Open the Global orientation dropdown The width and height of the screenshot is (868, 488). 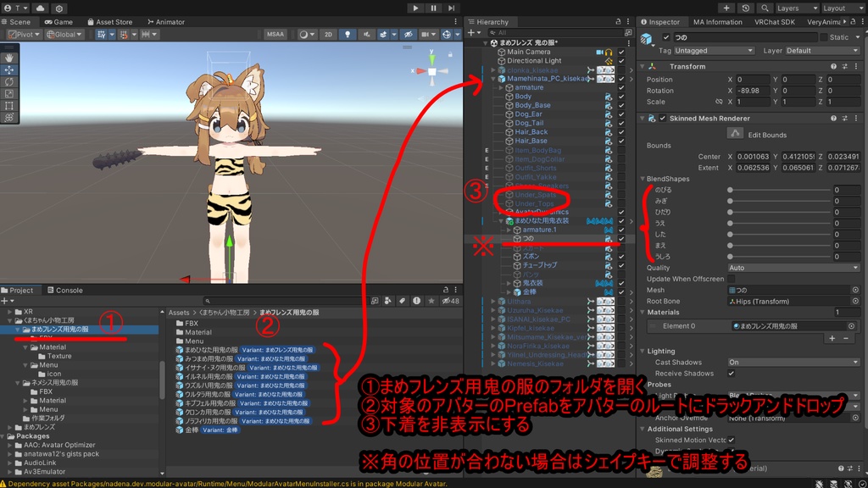(64, 34)
